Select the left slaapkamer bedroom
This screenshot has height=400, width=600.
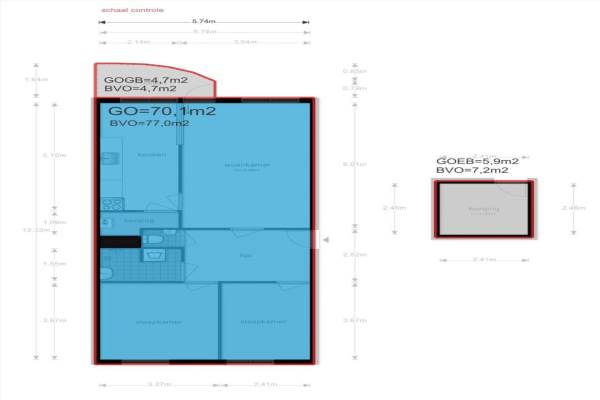[157, 320]
